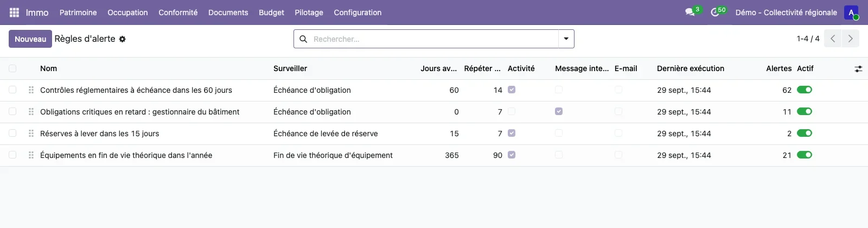Click the search magnifier icon
The image size is (868, 228).
(x=303, y=39)
